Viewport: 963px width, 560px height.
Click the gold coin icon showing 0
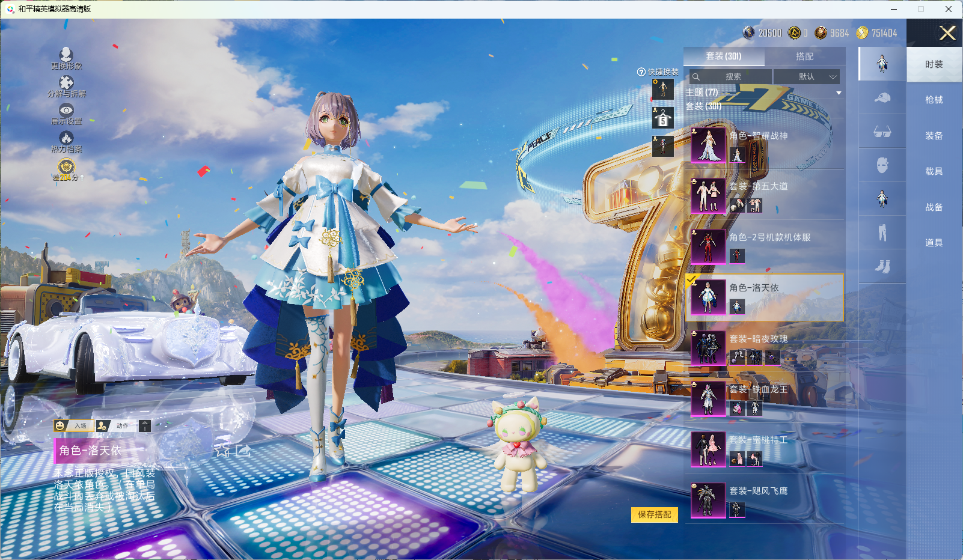tap(794, 32)
